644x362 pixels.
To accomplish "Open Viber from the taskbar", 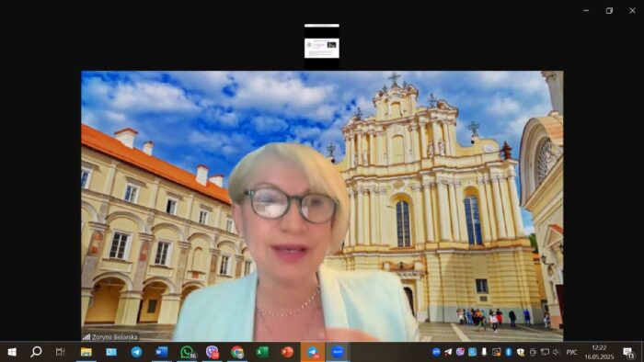I will (213, 352).
